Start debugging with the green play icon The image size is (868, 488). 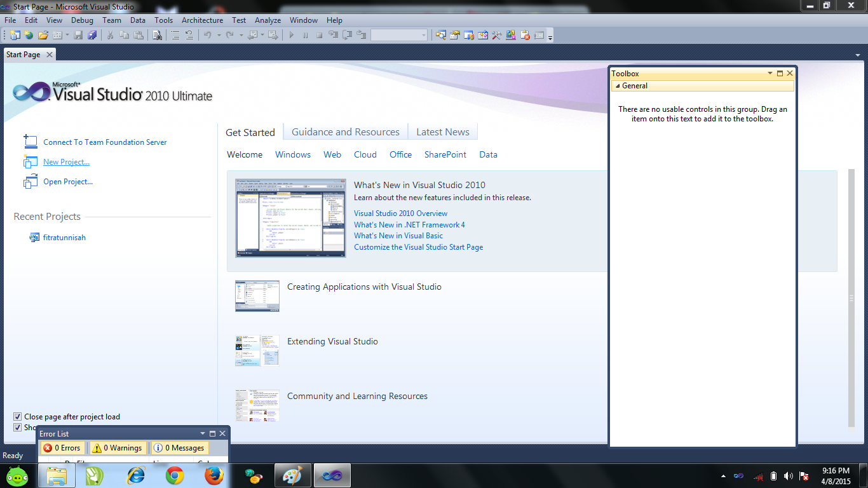[290, 35]
